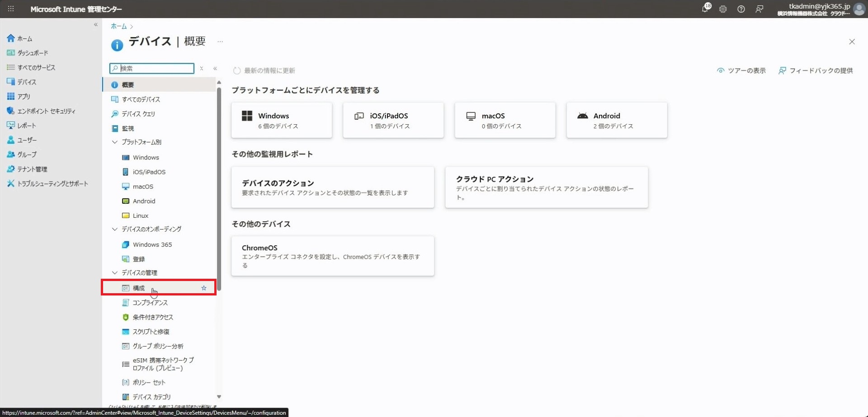Image resolution: width=868 pixels, height=417 pixels.
Task: Click the help question mark icon
Action: point(741,9)
